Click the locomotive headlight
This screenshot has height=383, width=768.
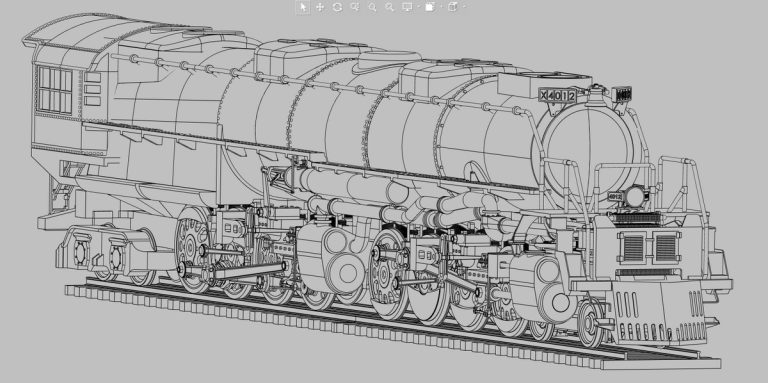click(634, 196)
